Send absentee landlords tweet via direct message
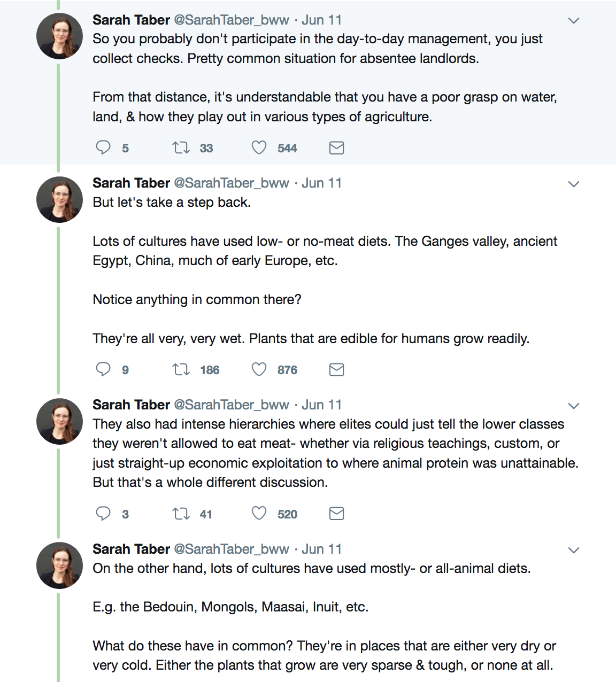The width and height of the screenshot is (616, 682). [x=336, y=148]
